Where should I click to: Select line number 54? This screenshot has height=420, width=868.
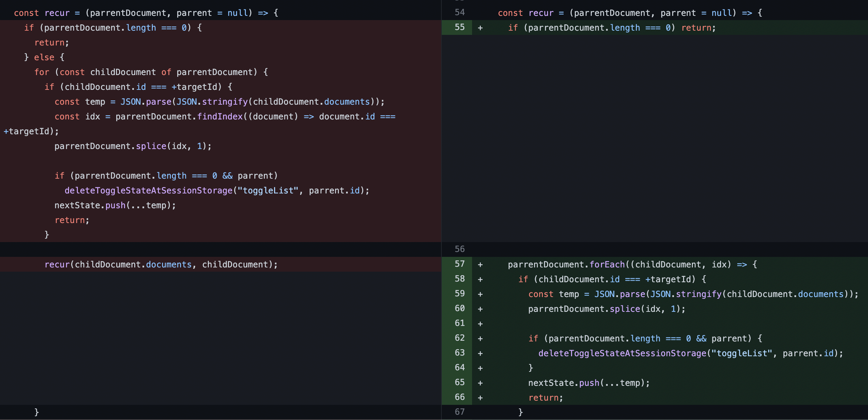coord(459,13)
